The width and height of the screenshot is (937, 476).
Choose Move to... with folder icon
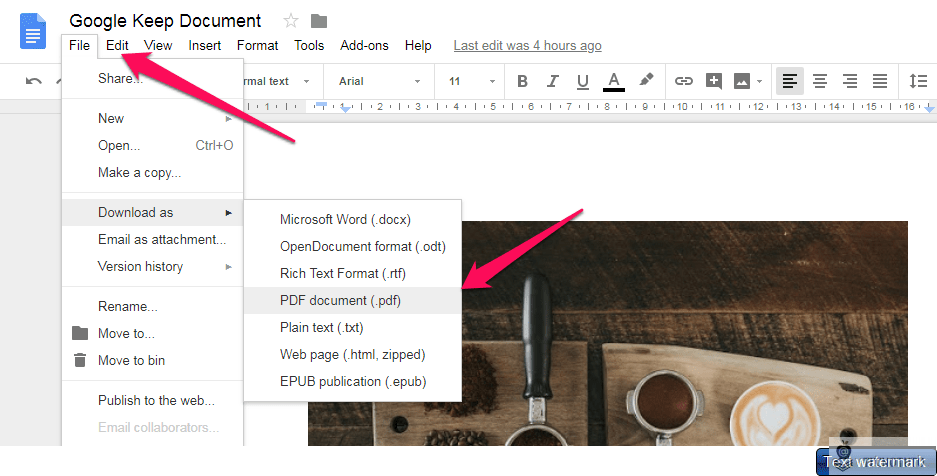tap(153, 333)
